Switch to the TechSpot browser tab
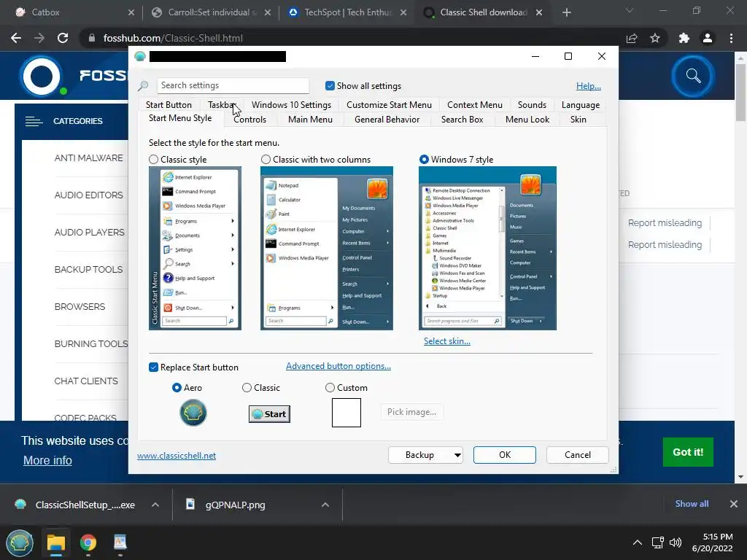This screenshot has height=560, width=747. click(348, 12)
